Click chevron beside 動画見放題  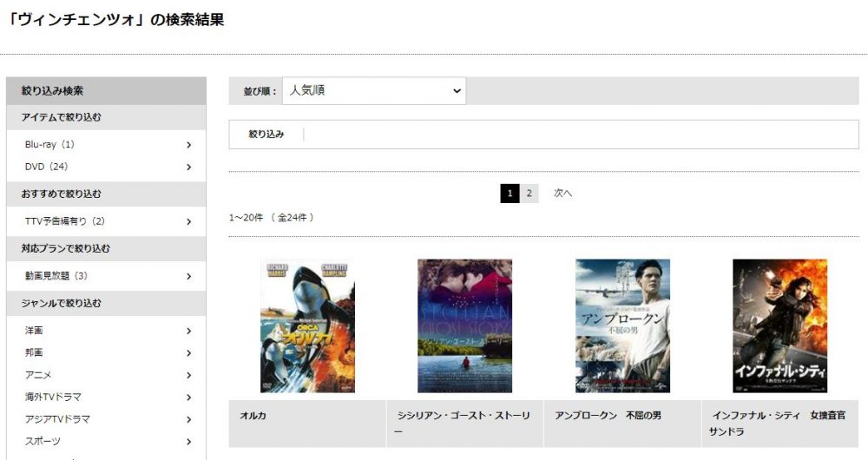click(x=188, y=276)
